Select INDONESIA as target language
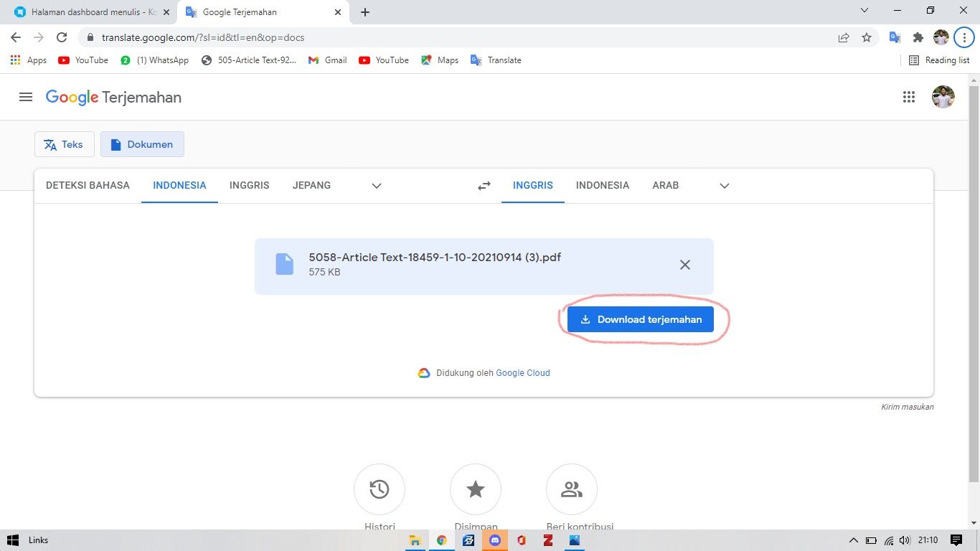Viewport: 980px width, 551px height. (x=603, y=185)
